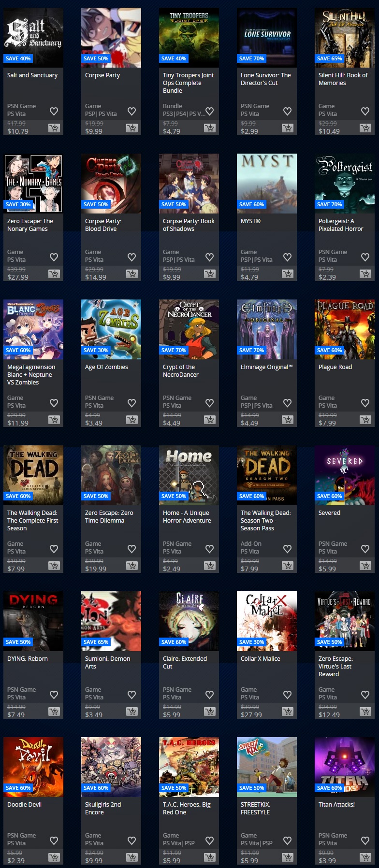Add Collar X Malice to cart

(288, 711)
